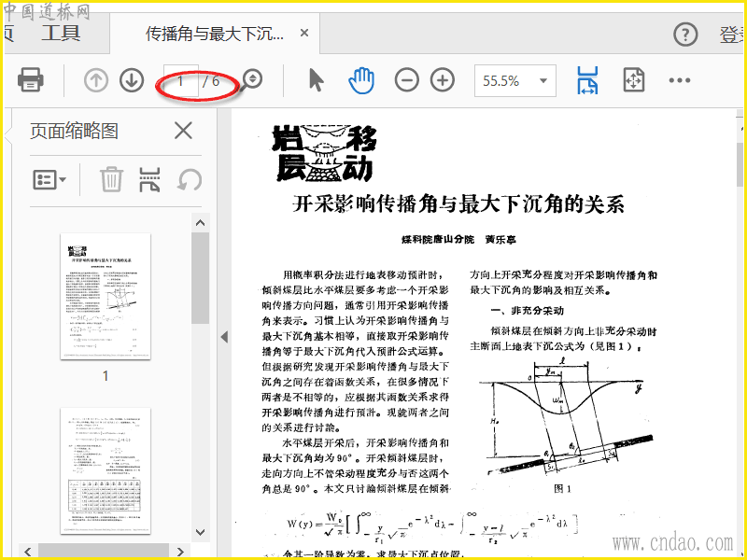Click the Print icon in toolbar
This screenshot has width=747, height=560.
click(x=31, y=79)
